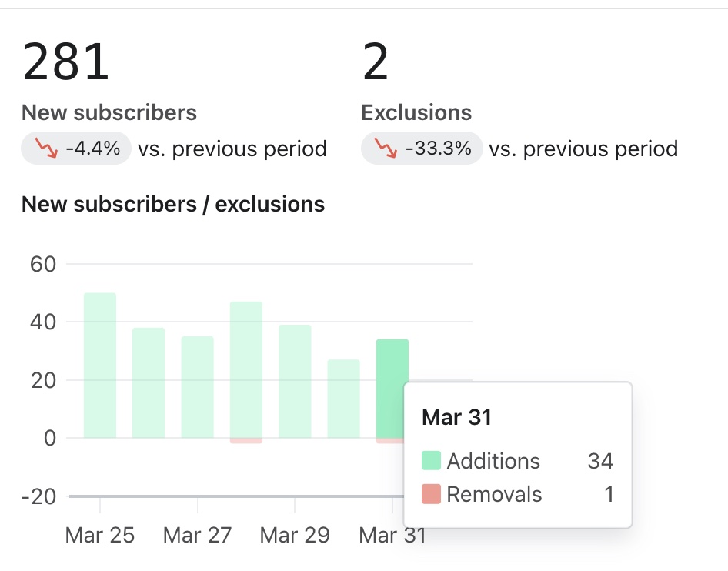Screen dimensions: 728x571
Task: Click the red Removals color swatch
Action: [431, 494]
